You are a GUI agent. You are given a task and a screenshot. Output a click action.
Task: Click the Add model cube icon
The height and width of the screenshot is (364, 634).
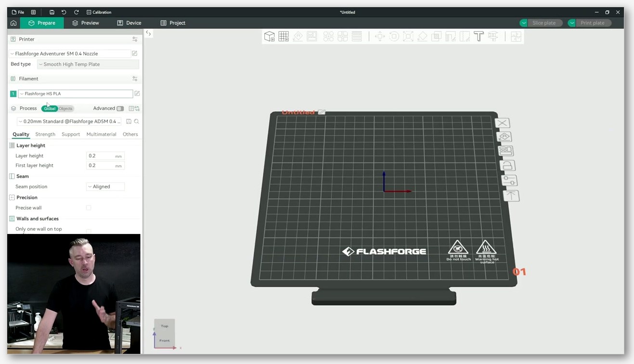click(269, 37)
